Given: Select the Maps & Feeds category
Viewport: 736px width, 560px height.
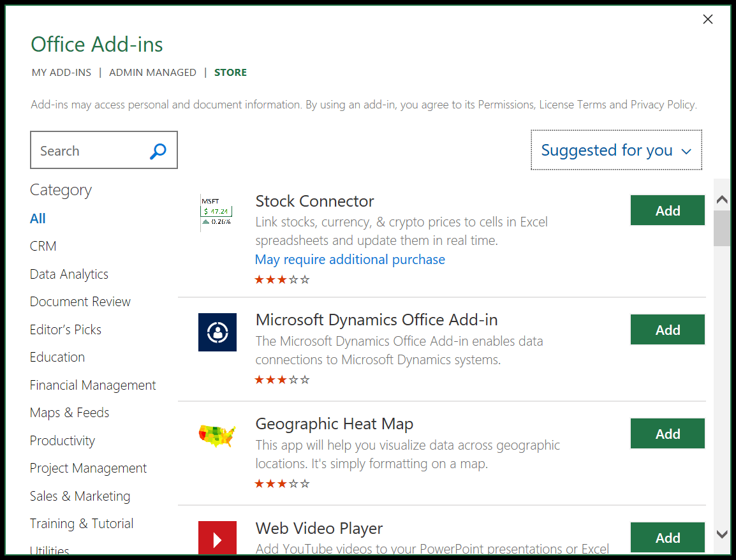Looking at the screenshot, I should 70,413.
